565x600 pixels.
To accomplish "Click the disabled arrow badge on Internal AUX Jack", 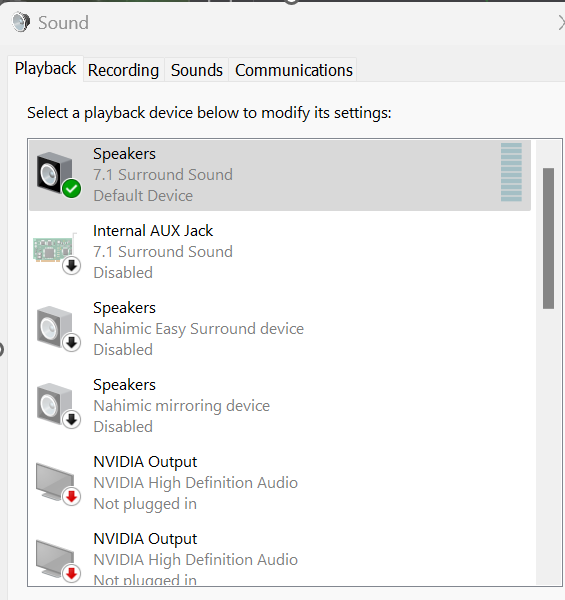I will pyautogui.click(x=72, y=266).
